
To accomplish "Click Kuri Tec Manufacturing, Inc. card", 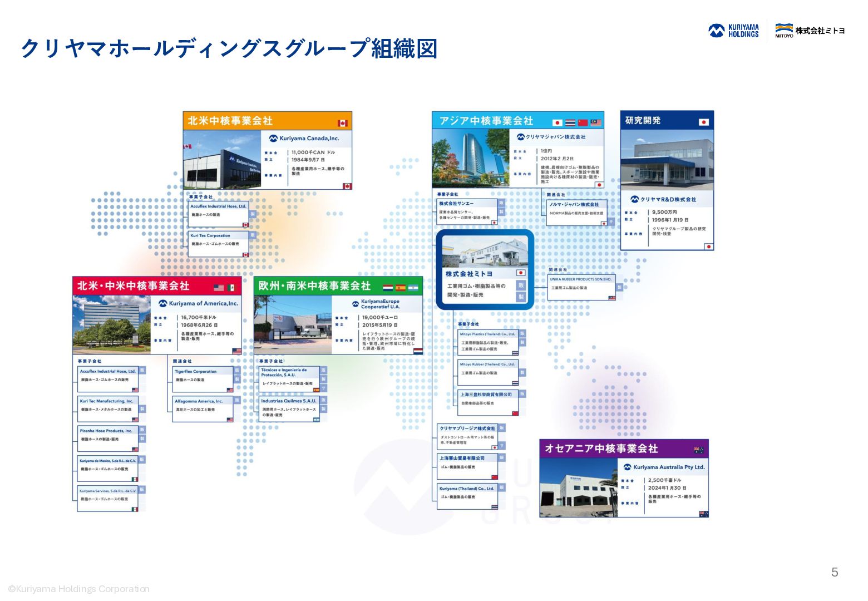I will pyautogui.click(x=108, y=410).
